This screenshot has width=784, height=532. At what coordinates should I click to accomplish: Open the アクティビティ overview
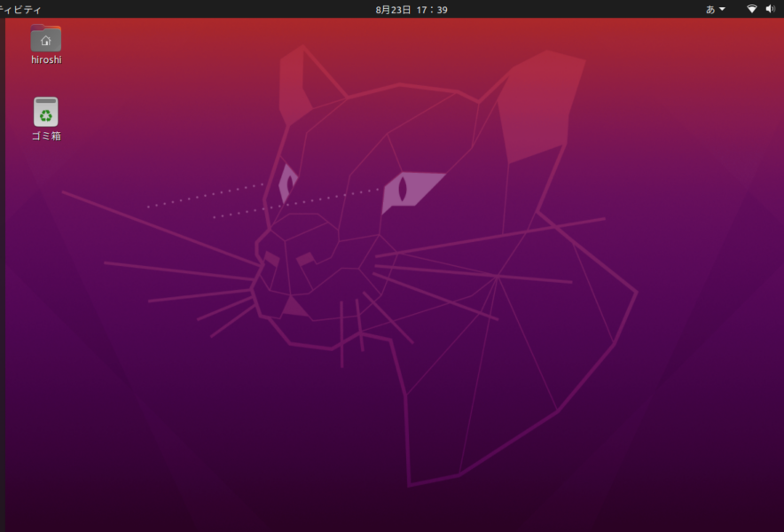point(21,10)
